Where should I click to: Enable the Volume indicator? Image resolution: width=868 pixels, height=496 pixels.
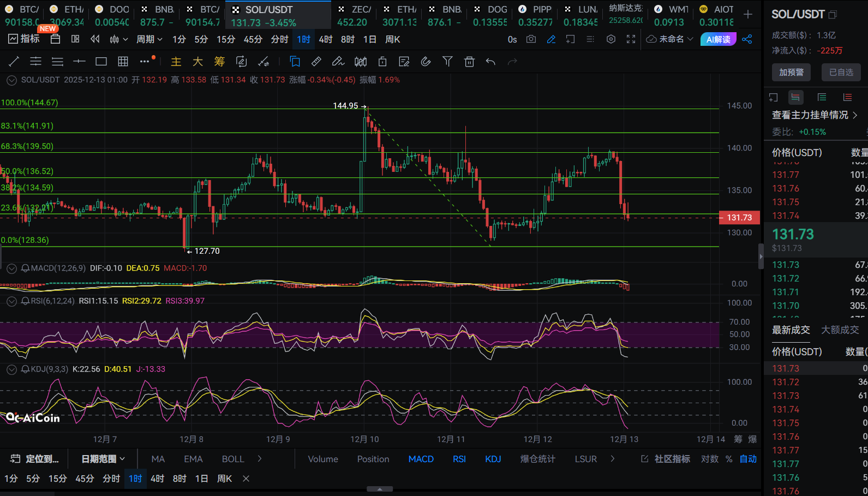(323, 459)
